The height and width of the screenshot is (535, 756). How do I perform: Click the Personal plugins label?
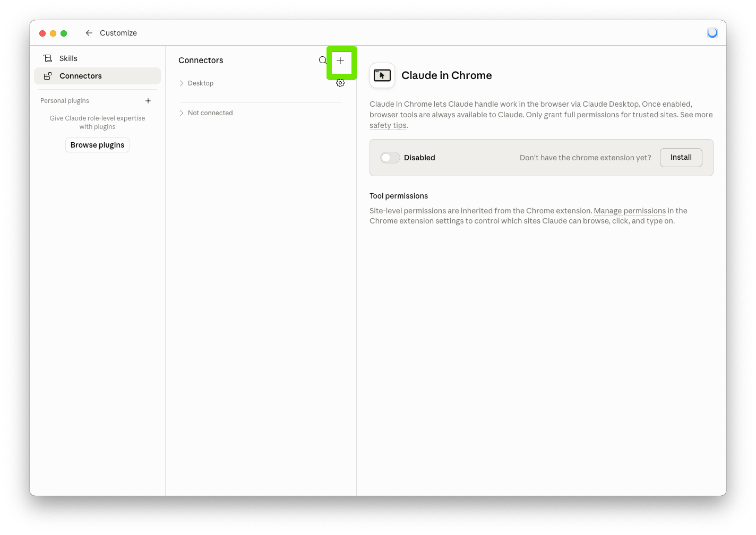click(x=65, y=101)
